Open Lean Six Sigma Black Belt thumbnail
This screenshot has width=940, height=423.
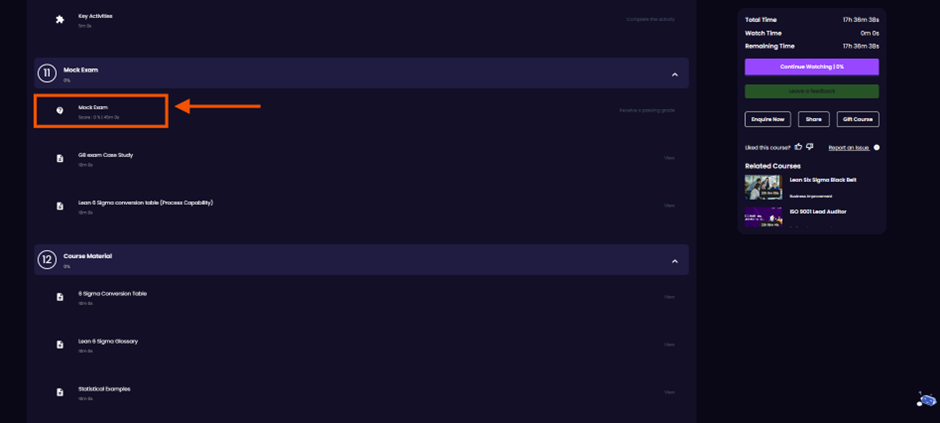(x=763, y=188)
